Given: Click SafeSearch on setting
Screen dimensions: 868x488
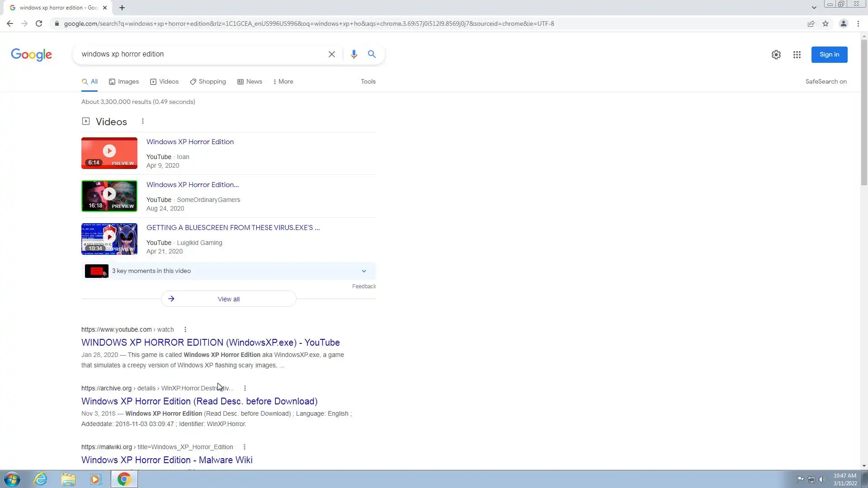Looking at the screenshot, I should [x=826, y=82].
